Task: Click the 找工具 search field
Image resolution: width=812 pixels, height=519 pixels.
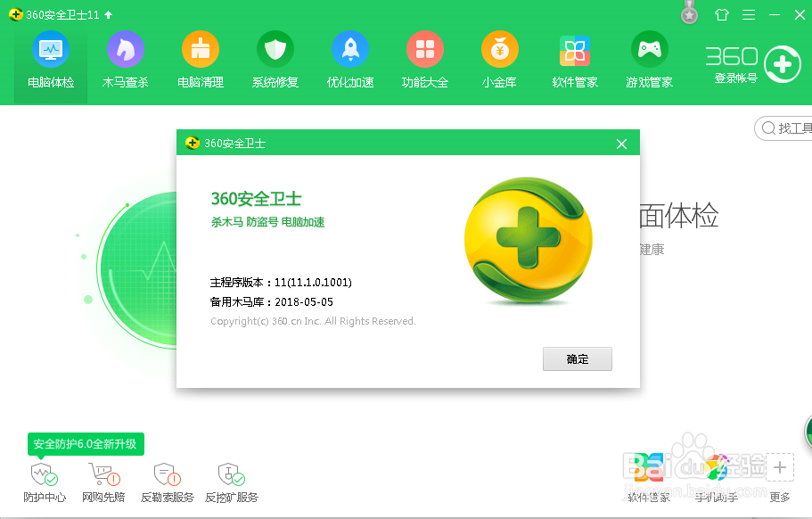Action: coord(783,128)
